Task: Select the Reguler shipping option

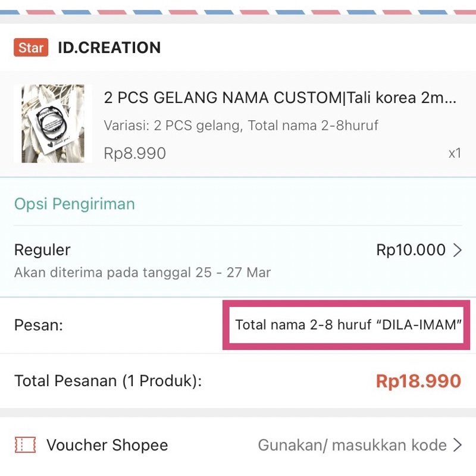Action: tap(42, 250)
